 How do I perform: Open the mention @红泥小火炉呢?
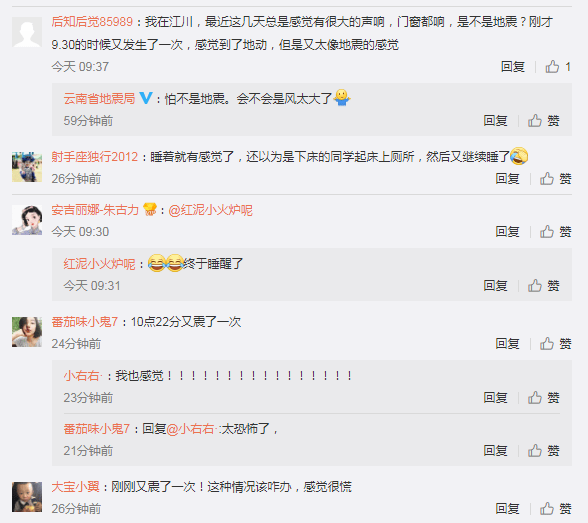210,210
